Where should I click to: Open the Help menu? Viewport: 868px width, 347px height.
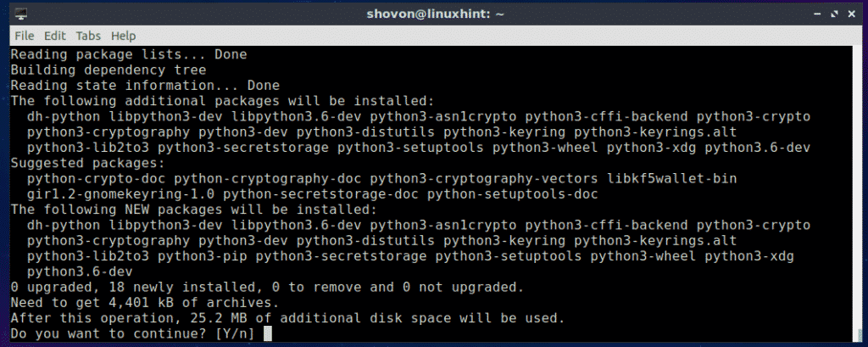(x=123, y=36)
